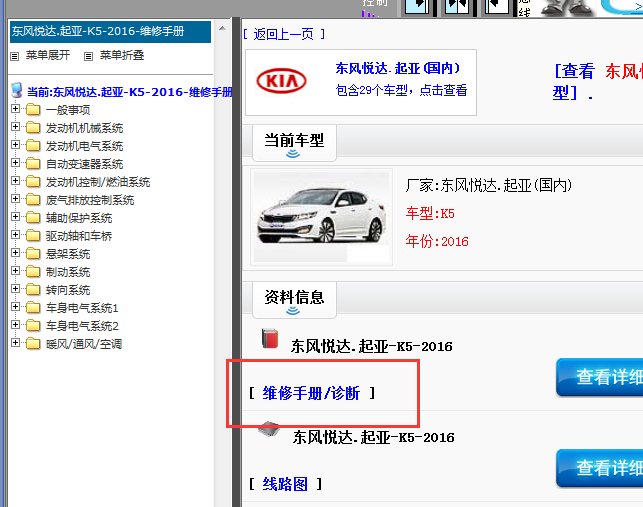Expand the 发动机控制/燃油系统 node
This screenshot has width=643, height=507.
pos(15,181)
